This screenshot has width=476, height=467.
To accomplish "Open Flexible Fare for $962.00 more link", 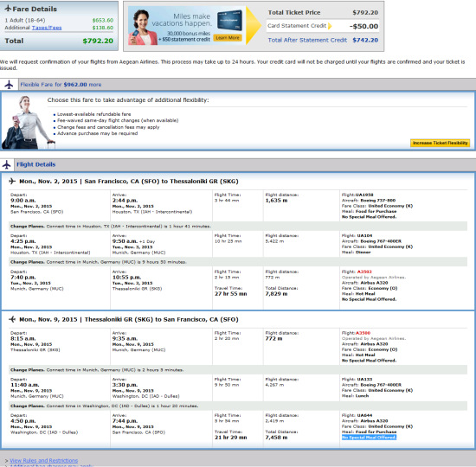I will pos(61,85).
